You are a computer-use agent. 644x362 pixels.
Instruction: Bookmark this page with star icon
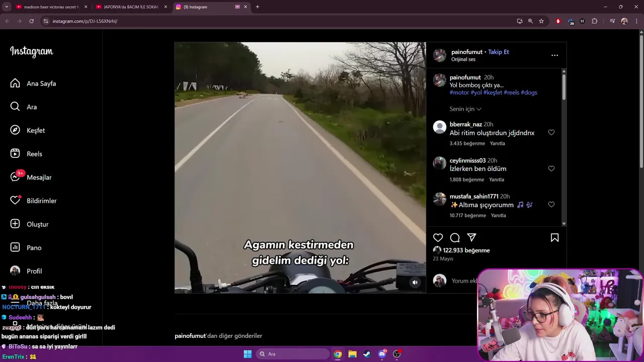click(541, 21)
